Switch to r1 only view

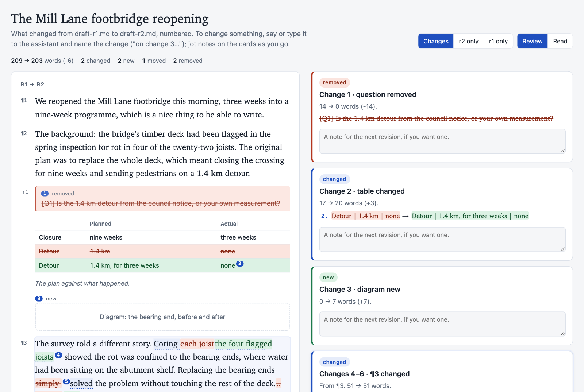[498, 41]
